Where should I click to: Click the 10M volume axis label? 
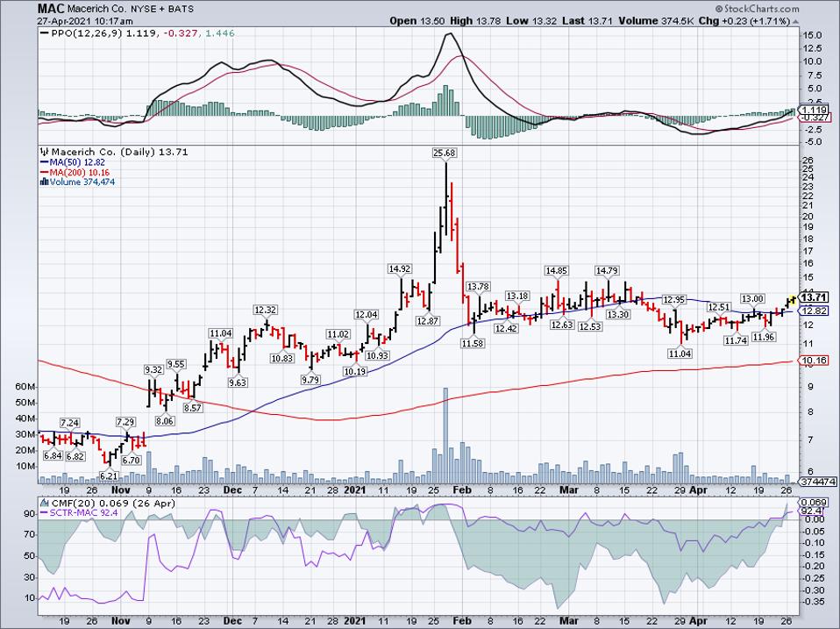[x=25, y=466]
